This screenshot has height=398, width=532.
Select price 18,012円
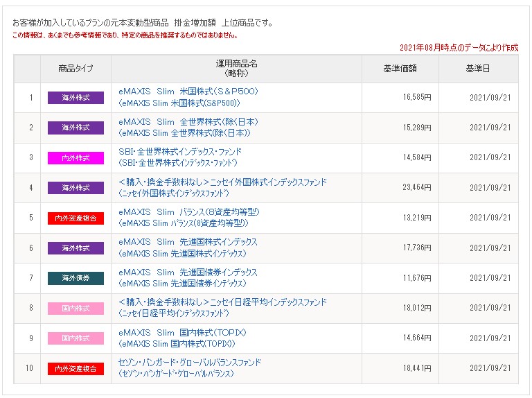(x=417, y=308)
